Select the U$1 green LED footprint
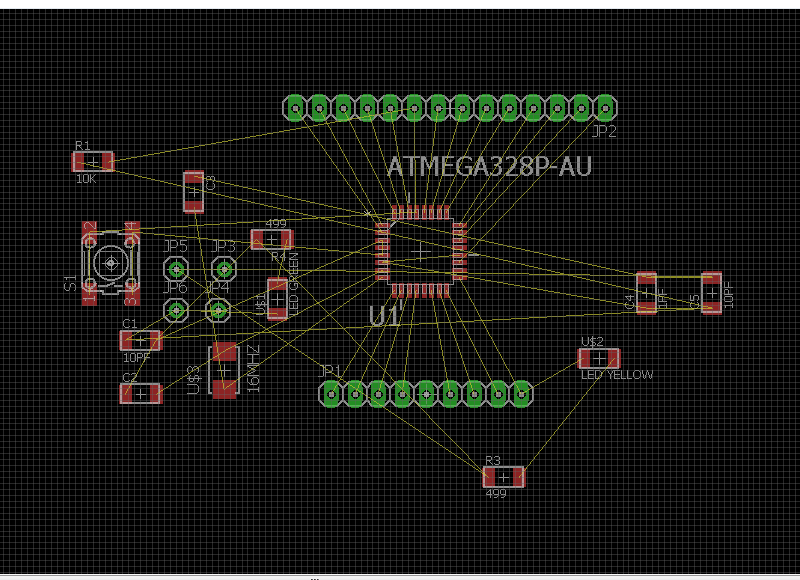The image size is (800, 580). (x=278, y=299)
